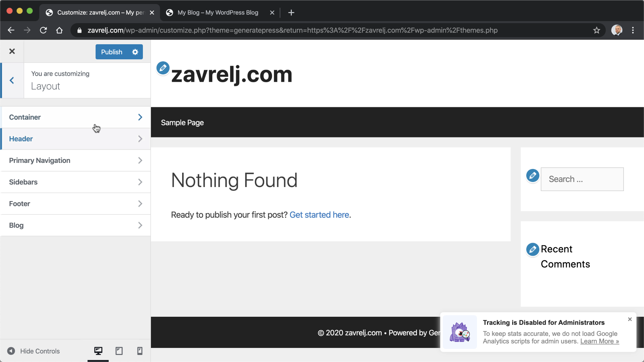The height and width of the screenshot is (362, 644).
Task: Focus the Search widget input field
Action: click(582, 179)
